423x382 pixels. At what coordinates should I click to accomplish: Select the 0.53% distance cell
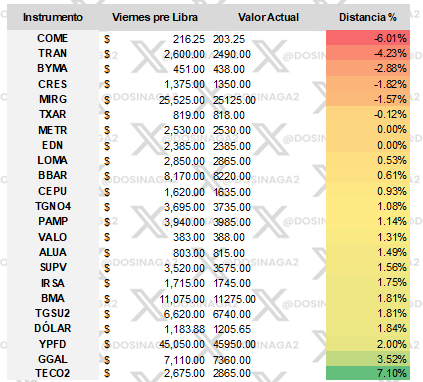click(x=368, y=160)
